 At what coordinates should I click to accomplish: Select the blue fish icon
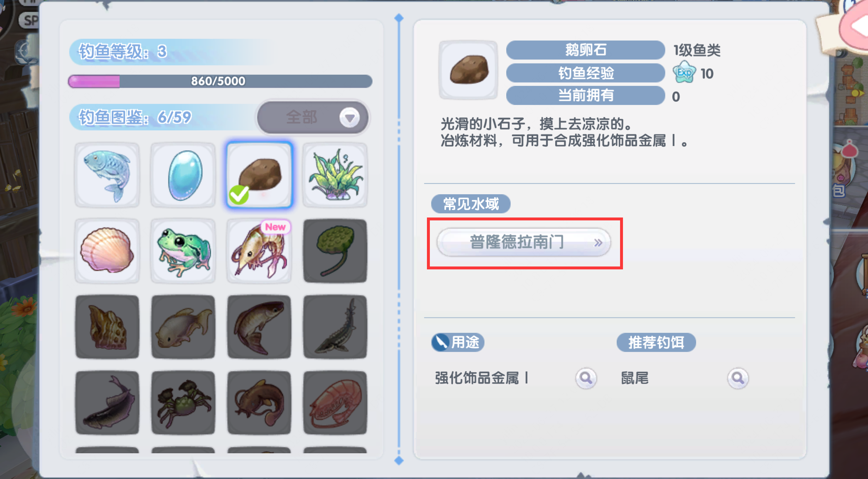[x=107, y=175]
